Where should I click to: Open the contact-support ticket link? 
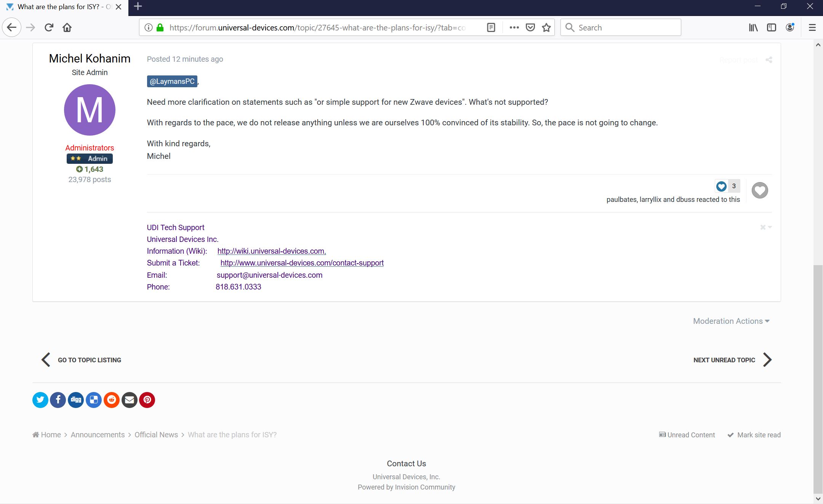click(302, 263)
